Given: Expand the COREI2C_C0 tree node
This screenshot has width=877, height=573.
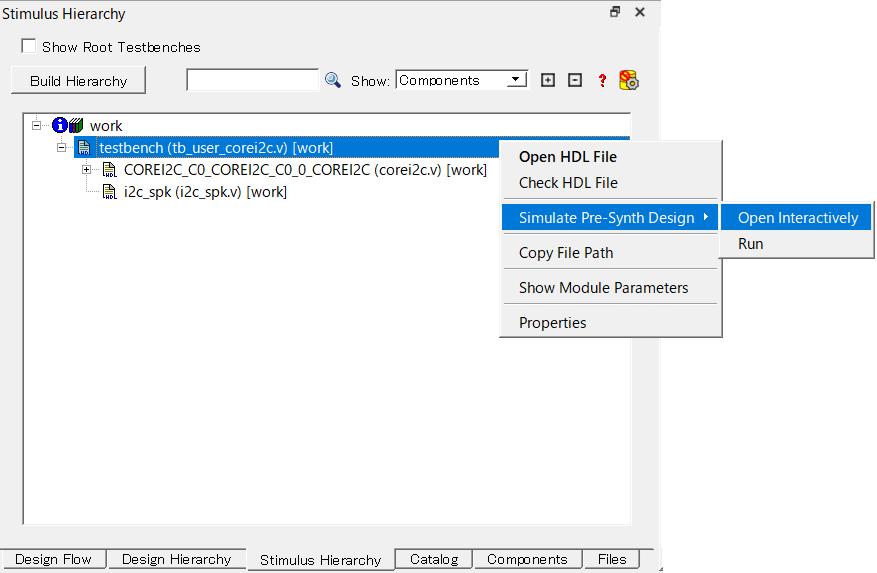Looking at the screenshot, I should [x=86, y=170].
